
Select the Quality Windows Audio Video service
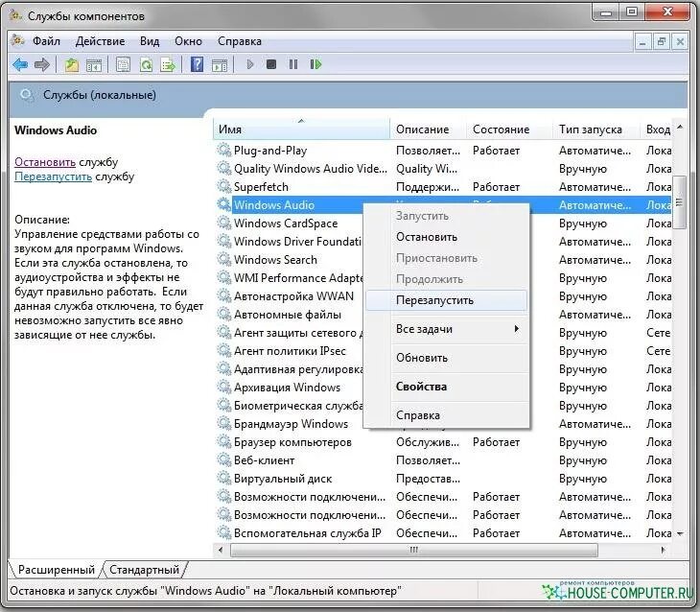444,169
